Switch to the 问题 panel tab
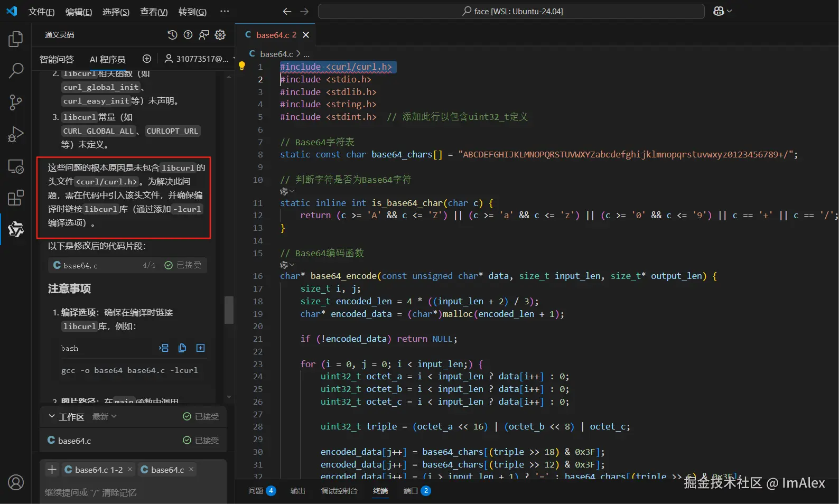Screen dimensions: 839x504 tap(256, 491)
